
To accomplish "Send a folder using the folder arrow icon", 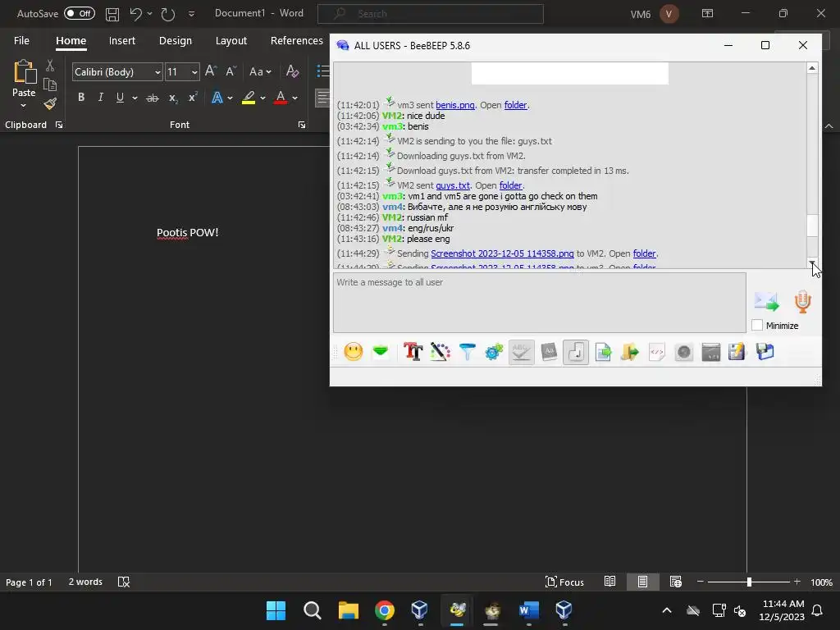I will click(630, 352).
